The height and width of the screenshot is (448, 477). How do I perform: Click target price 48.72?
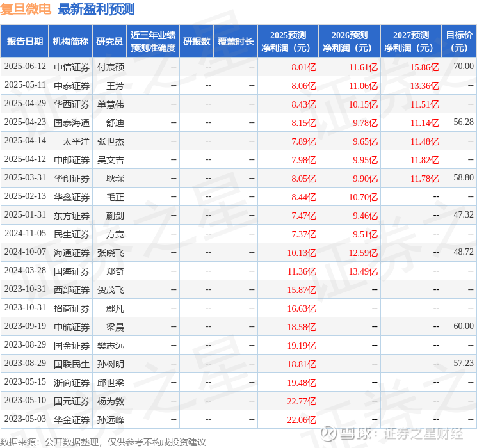click(464, 252)
